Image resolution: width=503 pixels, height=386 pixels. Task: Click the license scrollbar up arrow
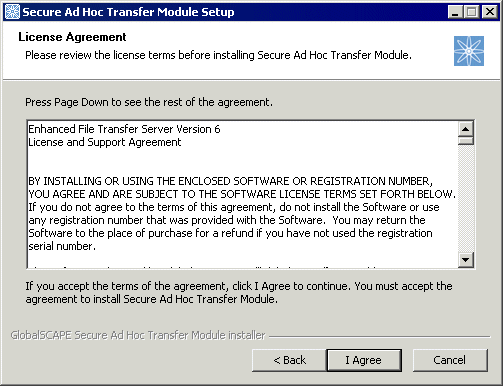[466, 128]
